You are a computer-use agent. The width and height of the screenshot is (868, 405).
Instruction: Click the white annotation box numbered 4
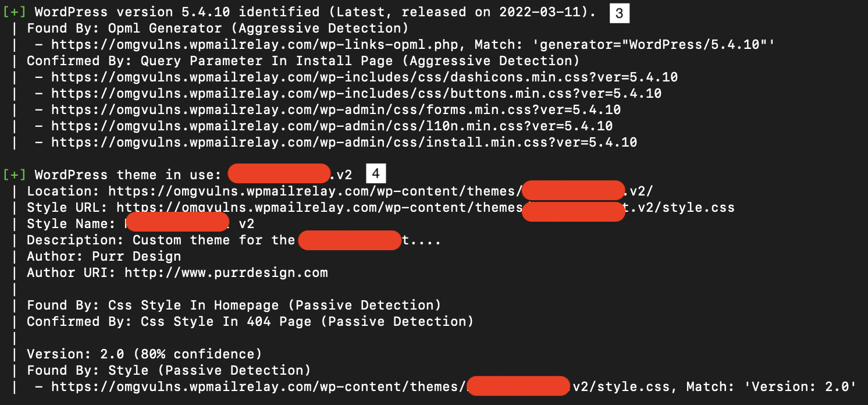click(x=376, y=173)
